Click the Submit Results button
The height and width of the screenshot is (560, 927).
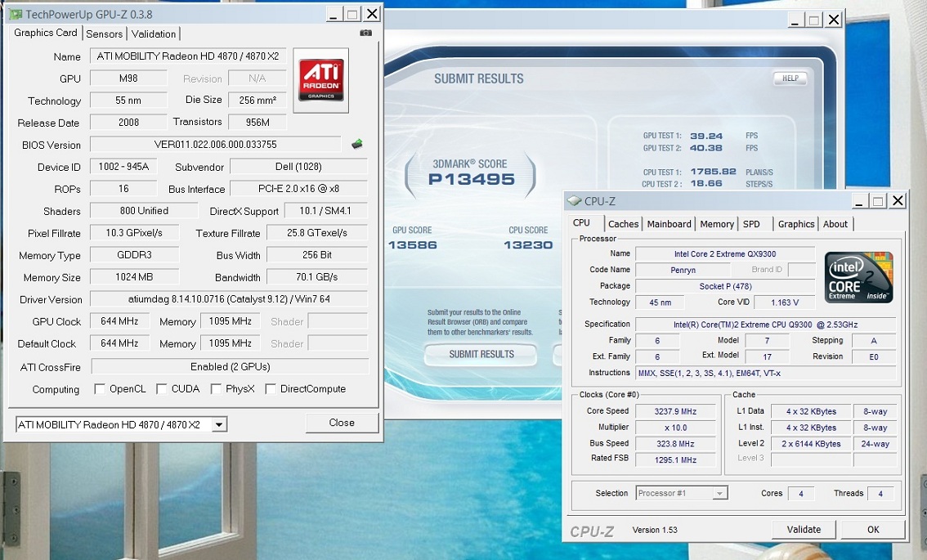click(x=481, y=355)
